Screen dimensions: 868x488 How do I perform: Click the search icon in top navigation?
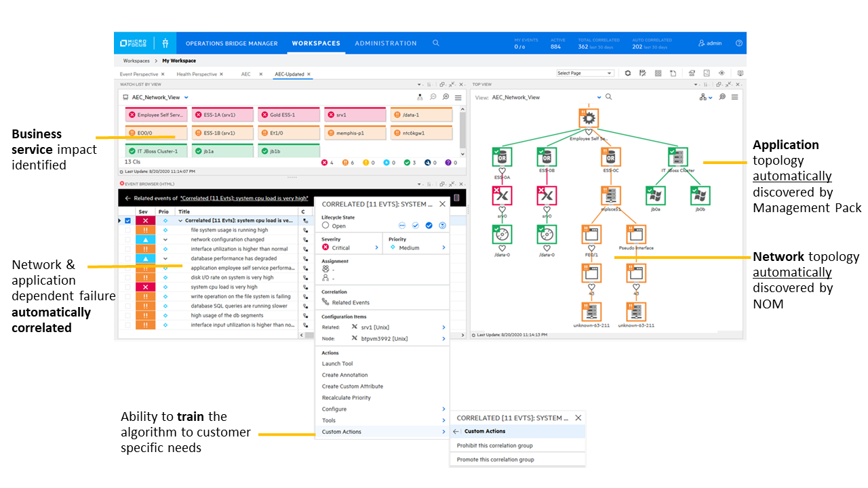coord(436,43)
